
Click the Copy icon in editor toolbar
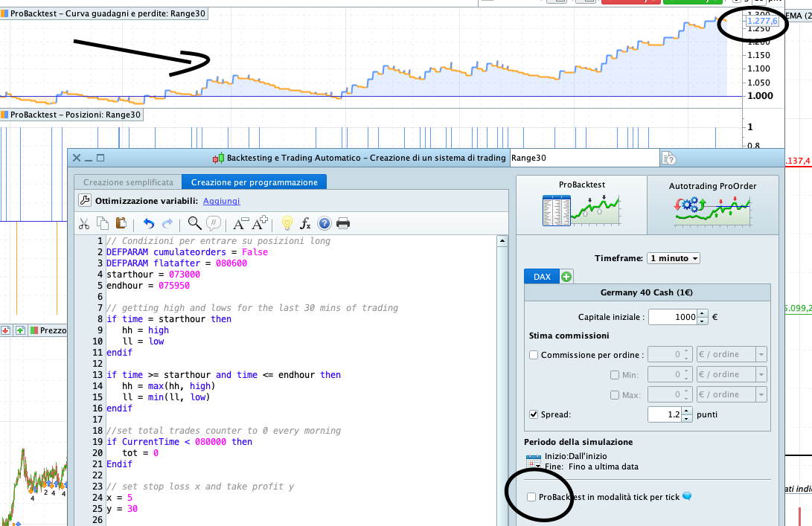tap(103, 223)
